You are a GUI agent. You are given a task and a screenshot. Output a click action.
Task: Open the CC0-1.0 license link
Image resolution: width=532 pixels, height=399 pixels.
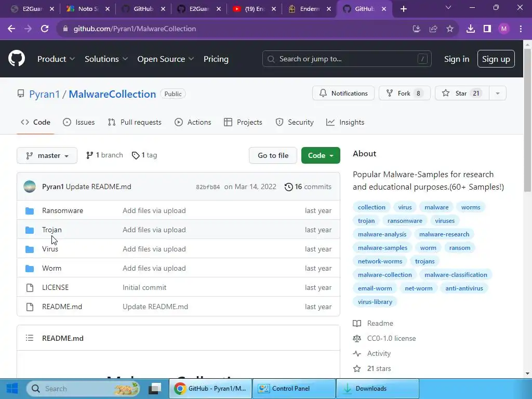pos(391,338)
